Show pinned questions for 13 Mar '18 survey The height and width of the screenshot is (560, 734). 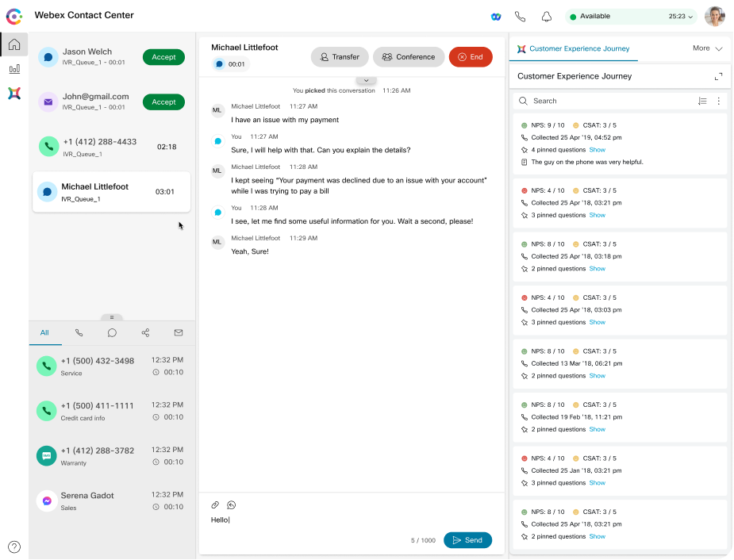pyautogui.click(x=597, y=376)
